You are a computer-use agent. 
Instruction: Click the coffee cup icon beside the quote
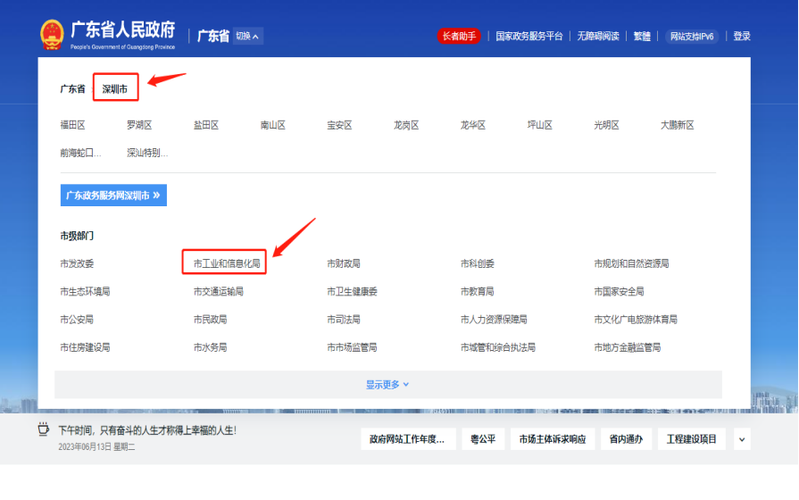click(44, 431)
